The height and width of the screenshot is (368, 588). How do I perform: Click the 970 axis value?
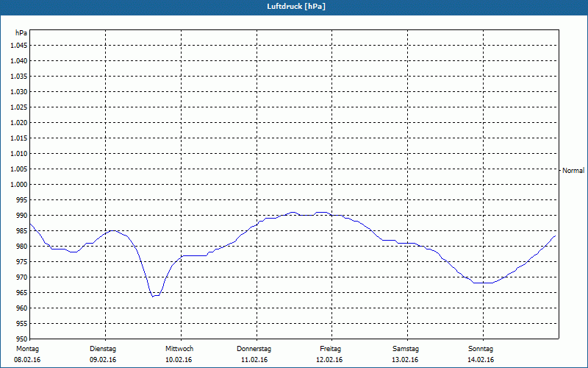pos(22,277)
